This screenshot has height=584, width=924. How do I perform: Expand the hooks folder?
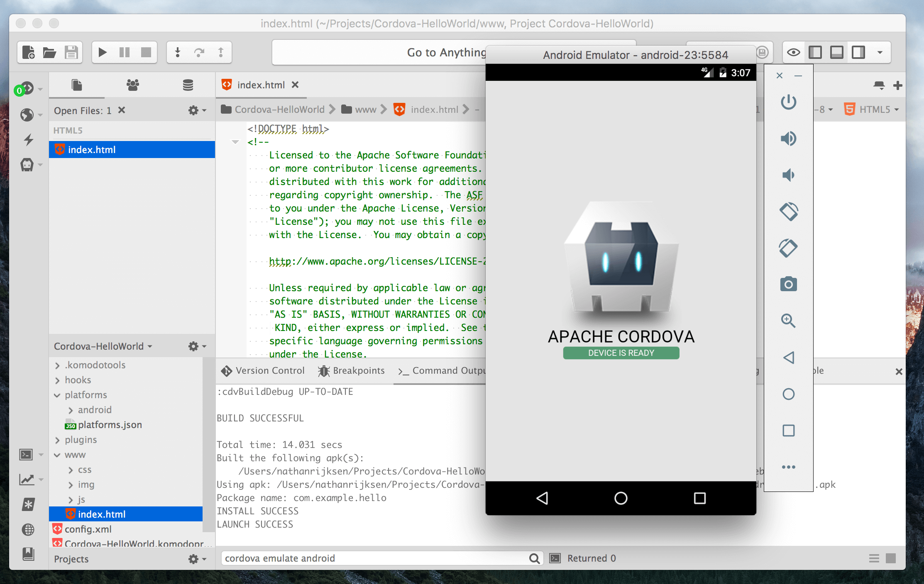(57, 380)
